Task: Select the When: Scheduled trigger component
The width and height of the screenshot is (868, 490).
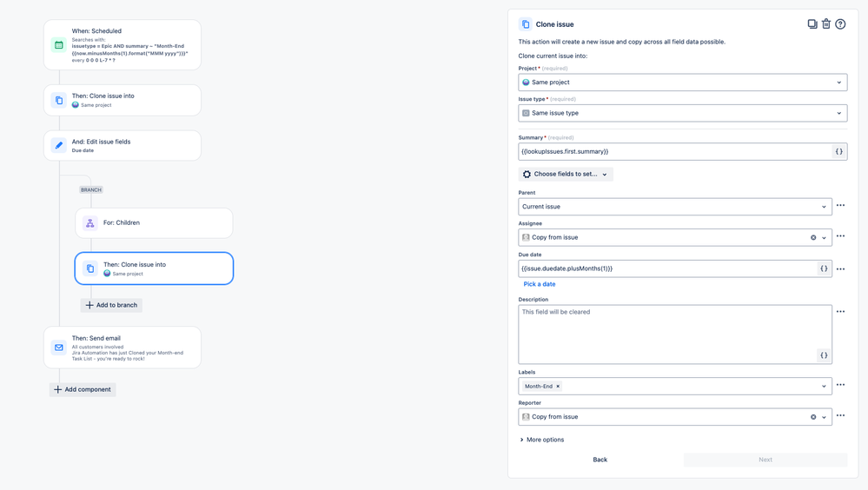Action: (x=123, y=45)
